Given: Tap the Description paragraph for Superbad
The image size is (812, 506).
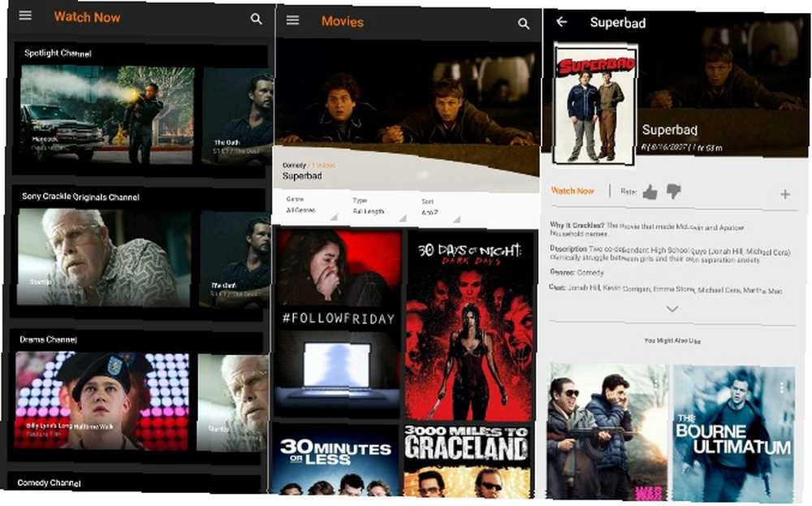Looking at the screenshot, I should pyautogui.click(x=670, y=254).
